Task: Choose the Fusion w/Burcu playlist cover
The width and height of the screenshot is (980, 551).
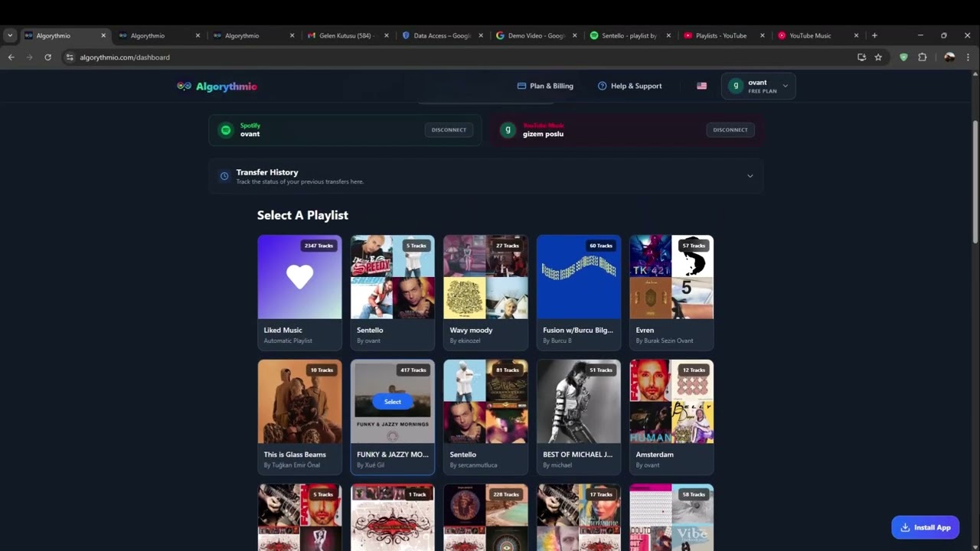Action: tap(579, 277)
